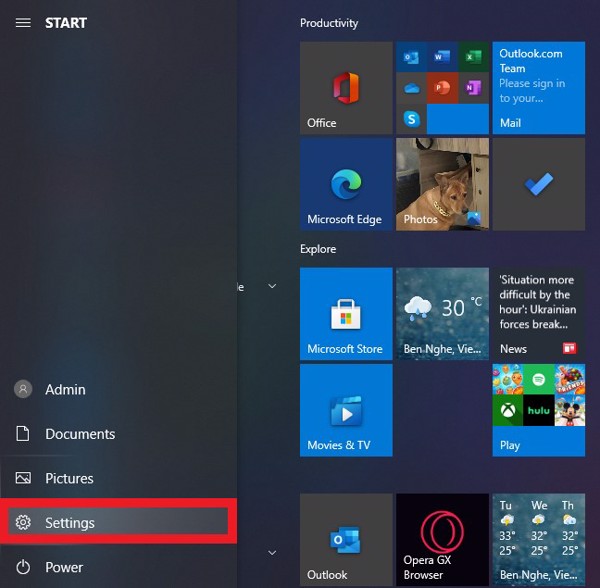Open the Power options
The image size is (600, 588).
pyautogui.click(x=118, y=567)
